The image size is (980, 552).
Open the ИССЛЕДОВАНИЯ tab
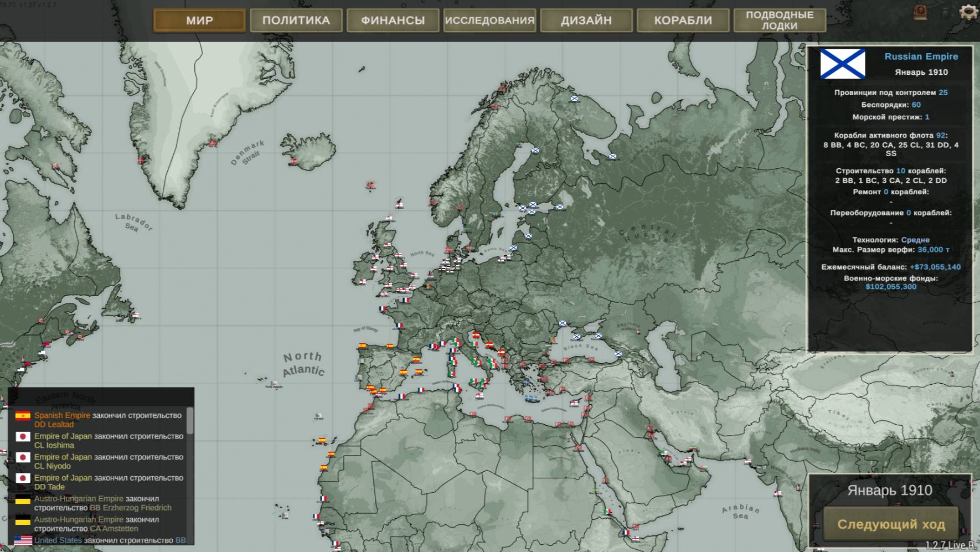click(x=489, y=20)
